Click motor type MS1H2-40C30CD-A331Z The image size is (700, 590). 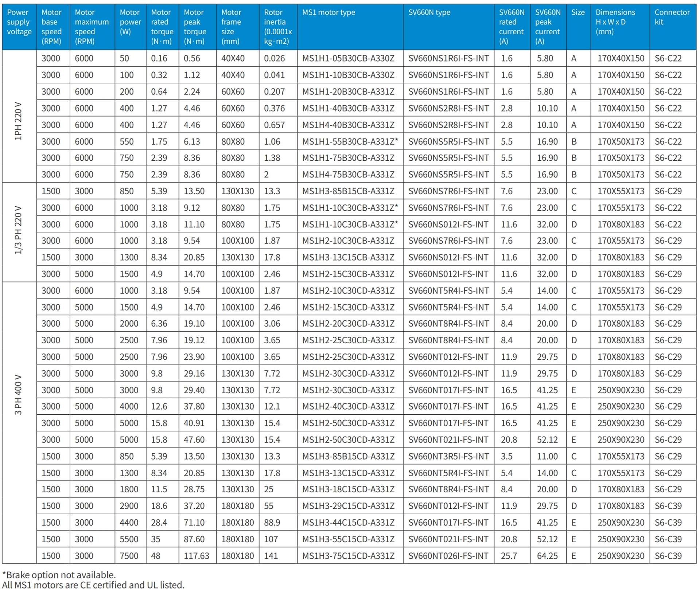tap(348, 406)
